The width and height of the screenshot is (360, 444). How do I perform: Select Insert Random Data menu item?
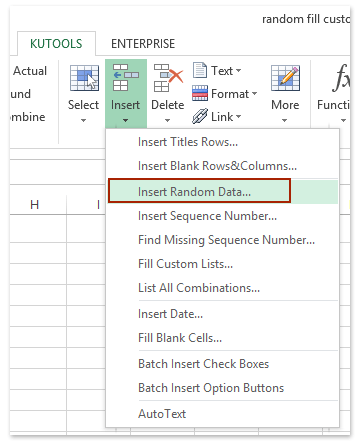pos(223,192)
